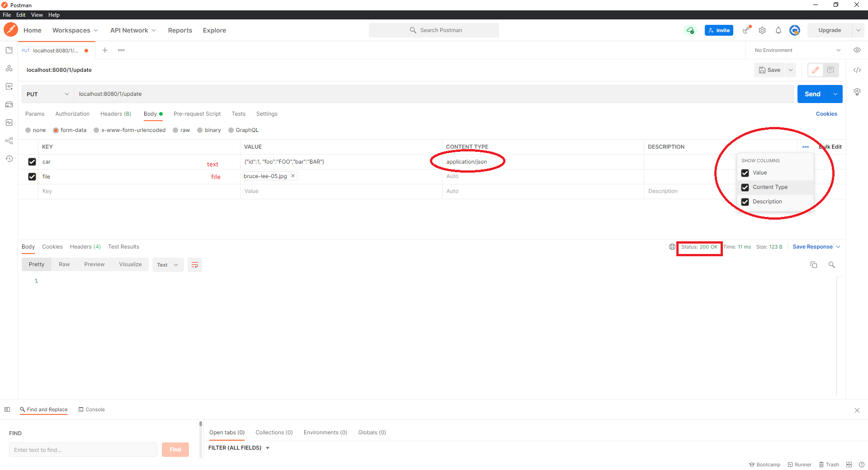Select the binary body type
Viewport: 868px width, 470px height.
[x=200, y=130]
